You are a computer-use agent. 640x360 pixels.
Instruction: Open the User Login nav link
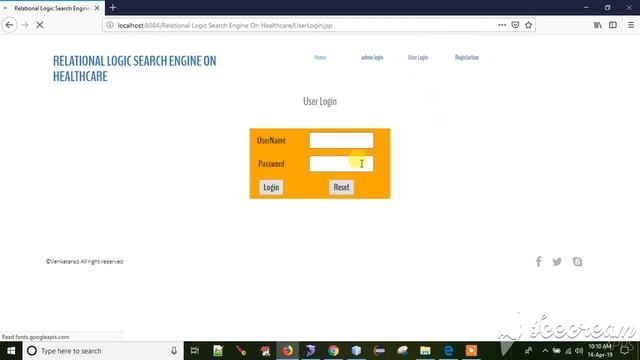tap(418, 58)
